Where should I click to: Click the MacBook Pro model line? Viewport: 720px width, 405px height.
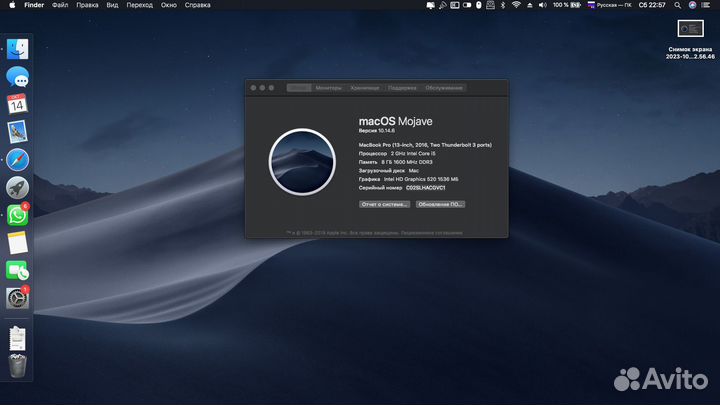tap(425, 145)
